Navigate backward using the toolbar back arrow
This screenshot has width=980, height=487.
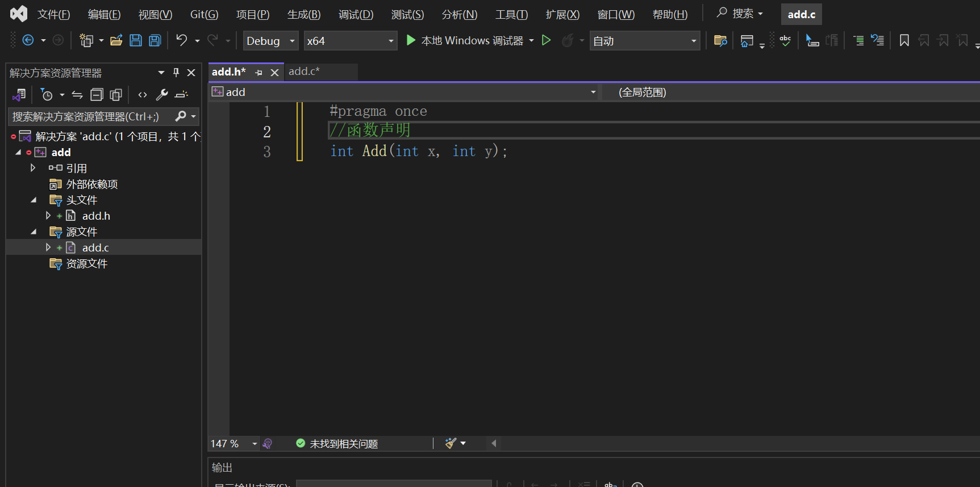28,40
